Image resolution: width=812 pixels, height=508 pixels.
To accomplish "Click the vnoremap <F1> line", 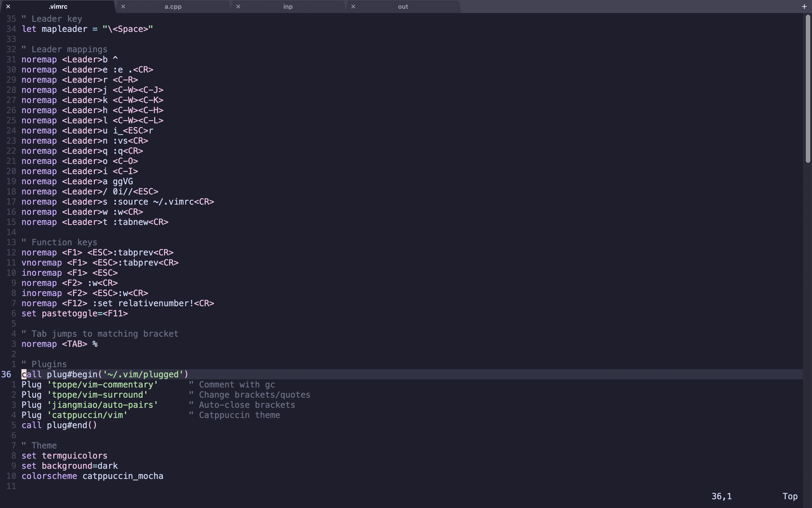I will click(100, 263).
